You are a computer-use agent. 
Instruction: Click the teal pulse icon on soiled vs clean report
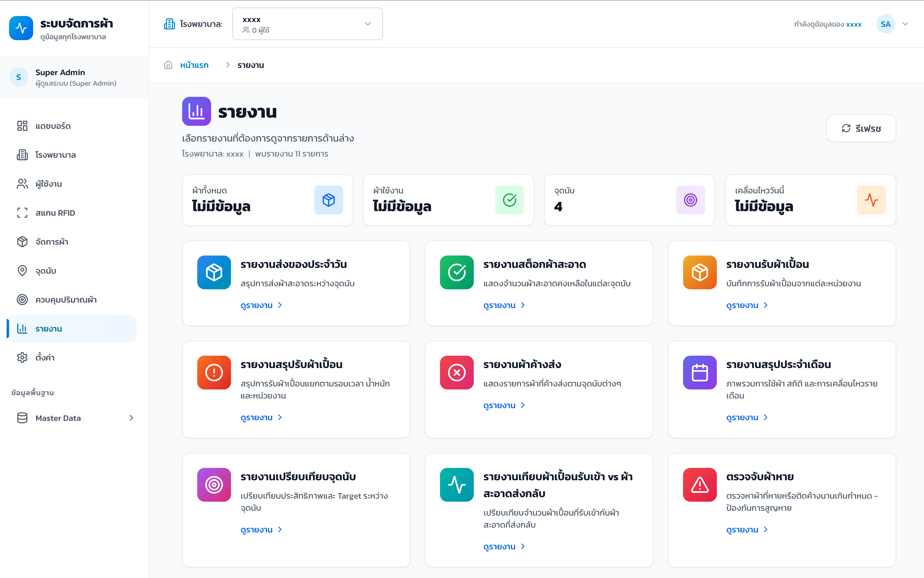pyautogui.click(x=456, y=484)
